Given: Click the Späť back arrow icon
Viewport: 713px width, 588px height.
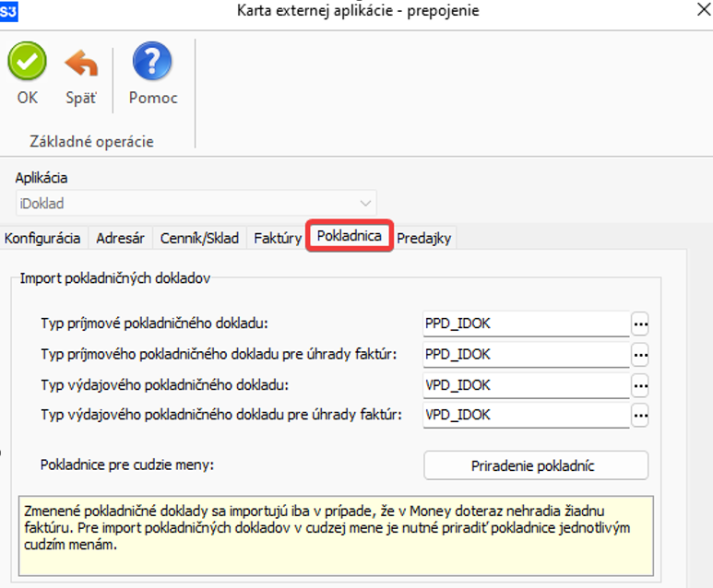Looking at the screenshot, I should (81, 63).
